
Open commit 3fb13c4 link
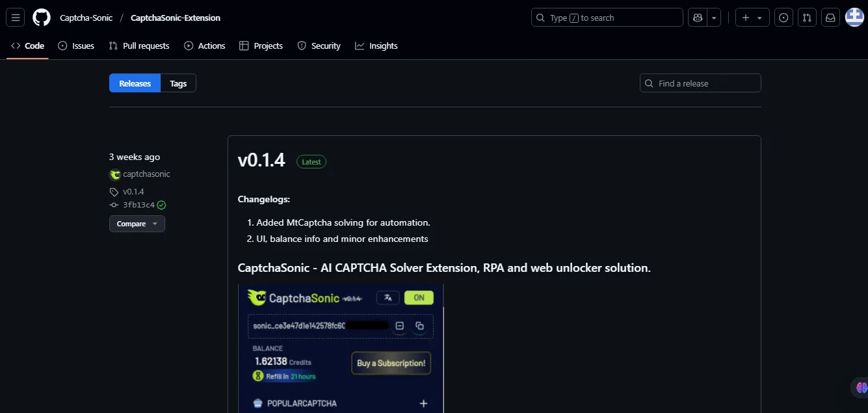pyautogui.click(x=138, y=205)
